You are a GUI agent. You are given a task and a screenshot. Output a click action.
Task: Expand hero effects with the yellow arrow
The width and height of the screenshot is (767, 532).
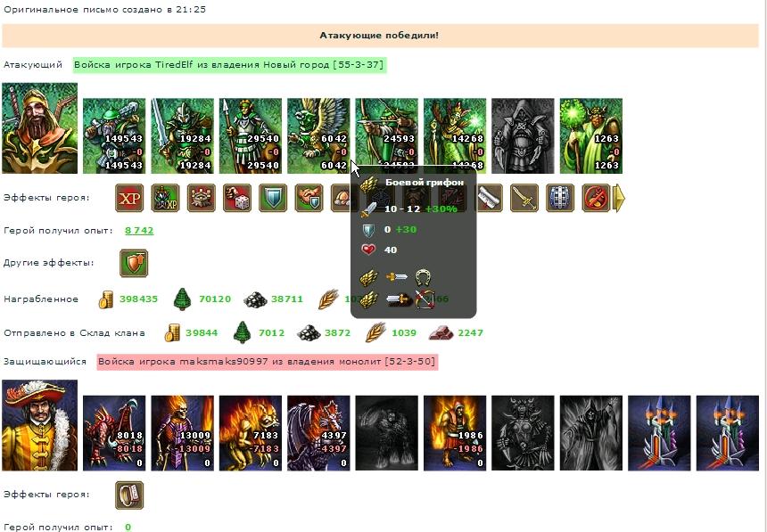pyautogui.click(x=619, y=198)
